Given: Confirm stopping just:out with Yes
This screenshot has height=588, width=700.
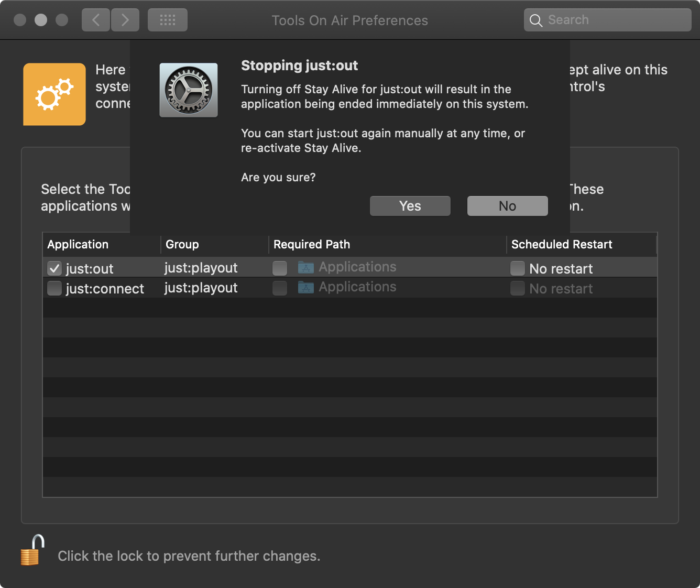Looking at the screenshot, I should click(410, 206).
